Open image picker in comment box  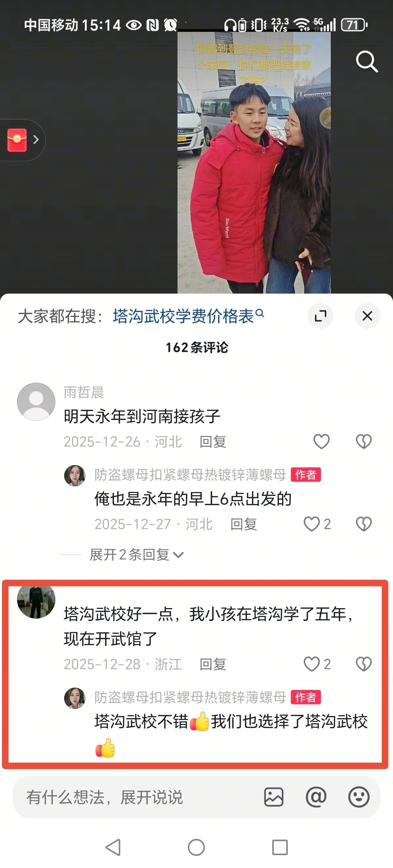pos(274,797)
